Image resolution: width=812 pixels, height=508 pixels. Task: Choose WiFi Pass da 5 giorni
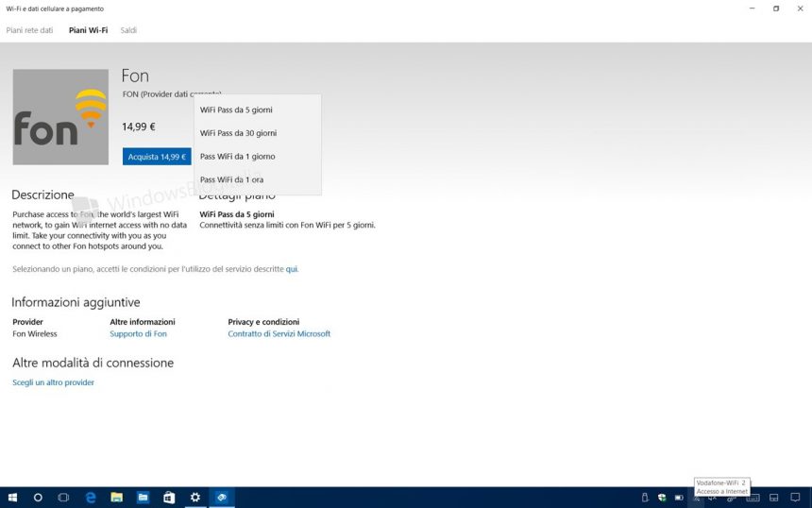258,110
